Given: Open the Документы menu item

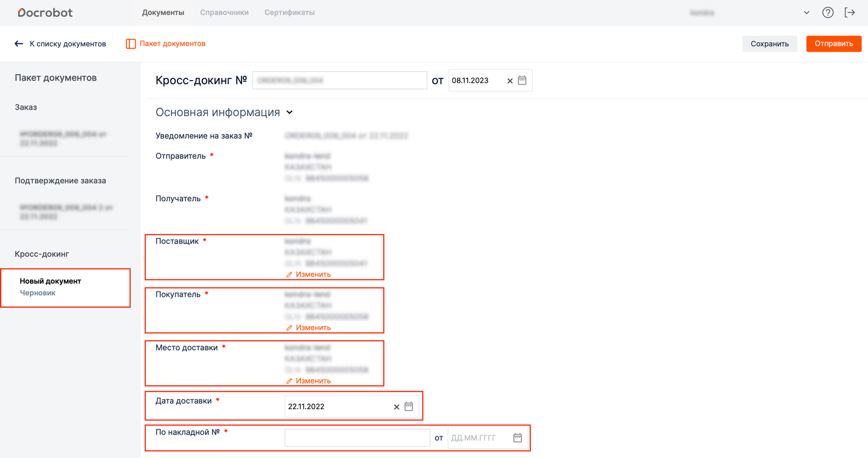Looking at the screenshot, I should coord(163,12).
